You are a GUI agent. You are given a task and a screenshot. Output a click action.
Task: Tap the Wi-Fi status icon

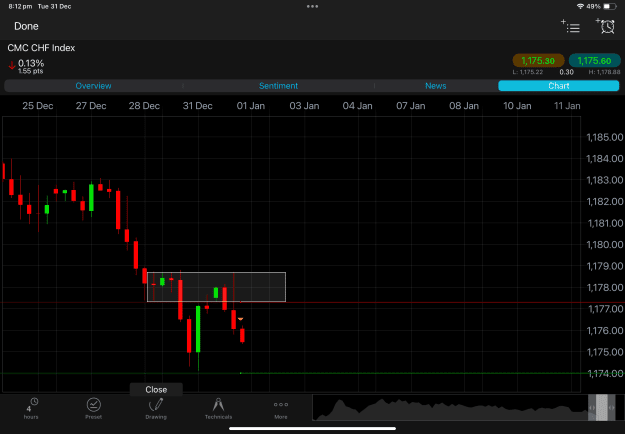580,6
